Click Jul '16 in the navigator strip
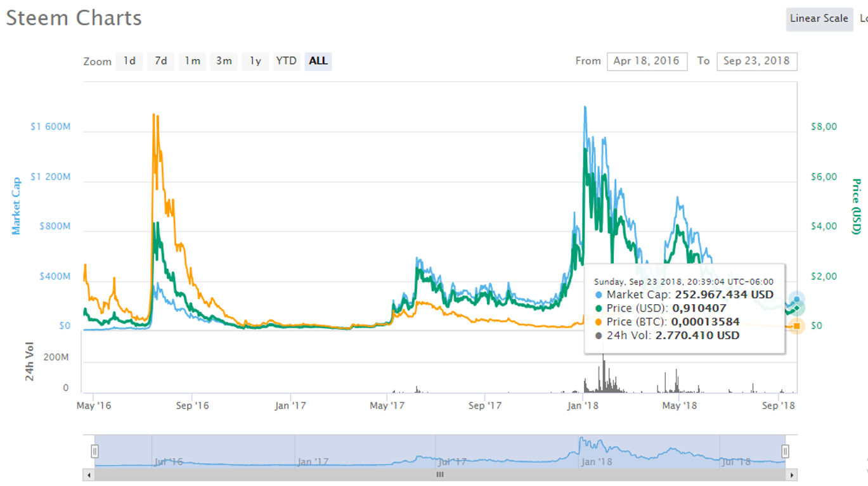The width and height of the screenshot is (868, 486). pos(169,462)
